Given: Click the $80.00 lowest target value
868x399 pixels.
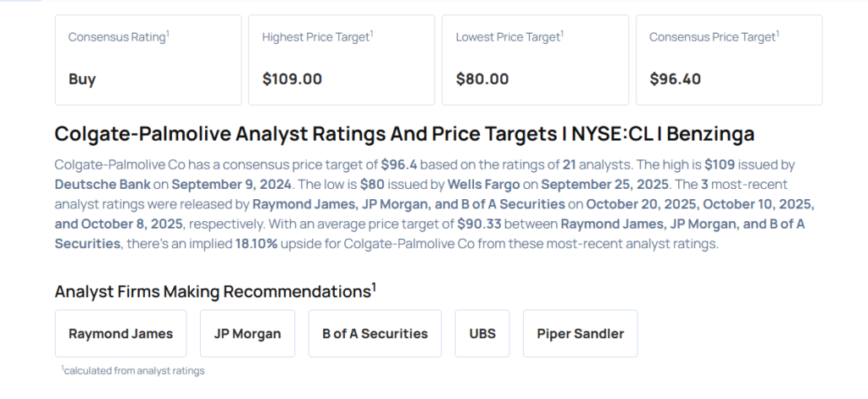Looking at the screenshot, I should click(x=481, y=80).
